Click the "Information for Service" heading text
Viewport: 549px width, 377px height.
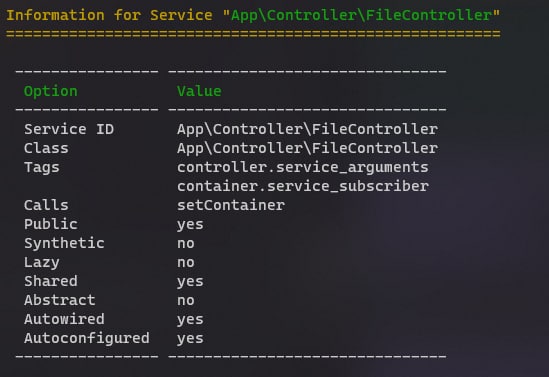pyautogui.click(x=109, y=15)
